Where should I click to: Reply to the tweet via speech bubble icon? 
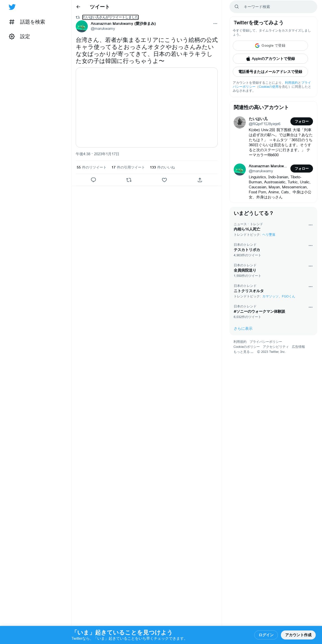[x=93, y=180]
